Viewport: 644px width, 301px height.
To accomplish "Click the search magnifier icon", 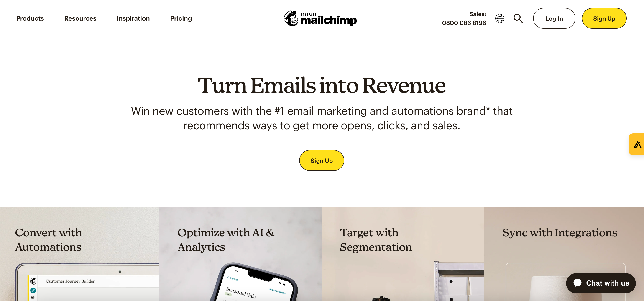I will pyautogui.click(x=518, y=18).
